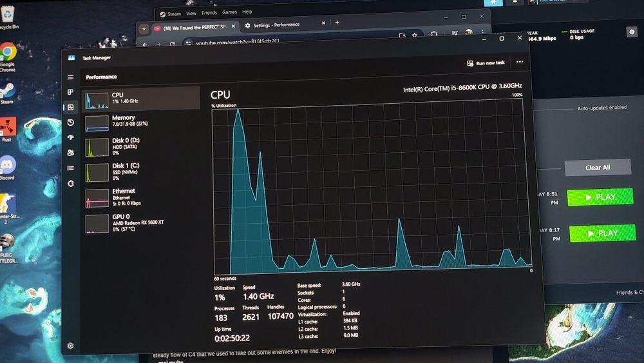The image size is (644, 363).
Task: Open a new Chrome tab
Action: click(x=337, y=22)
